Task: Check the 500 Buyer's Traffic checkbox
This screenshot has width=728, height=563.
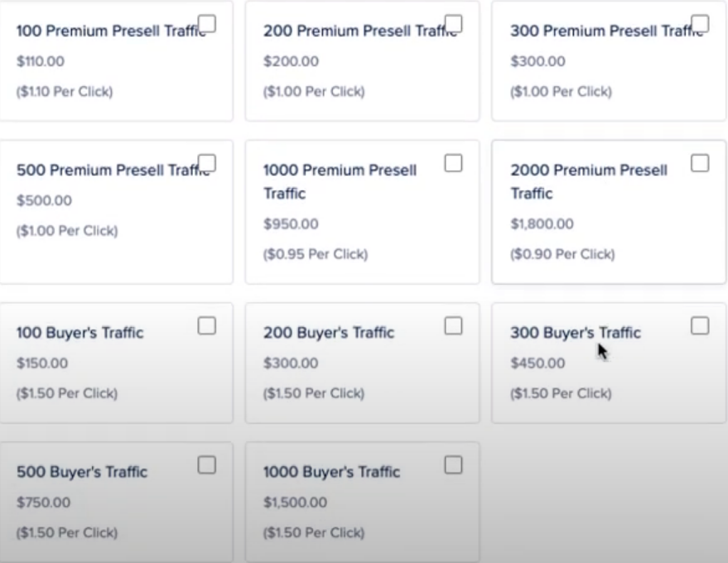Action: tap(208, 466)
